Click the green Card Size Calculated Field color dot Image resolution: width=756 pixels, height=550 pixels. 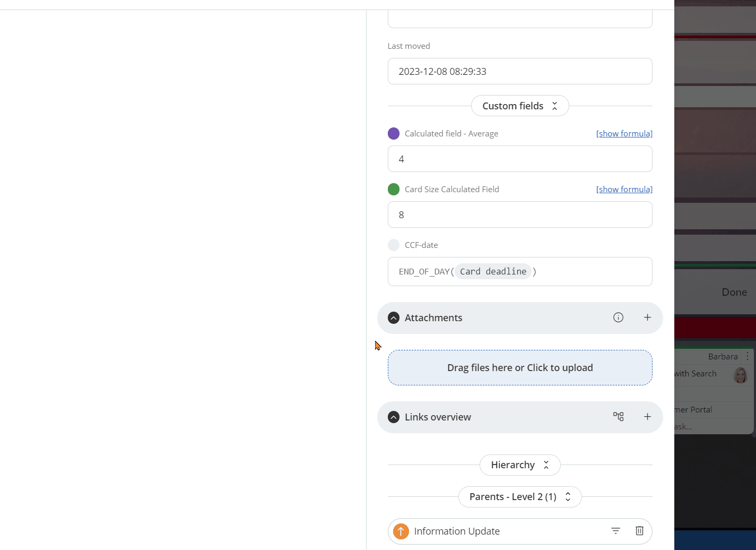pos(394,190)
